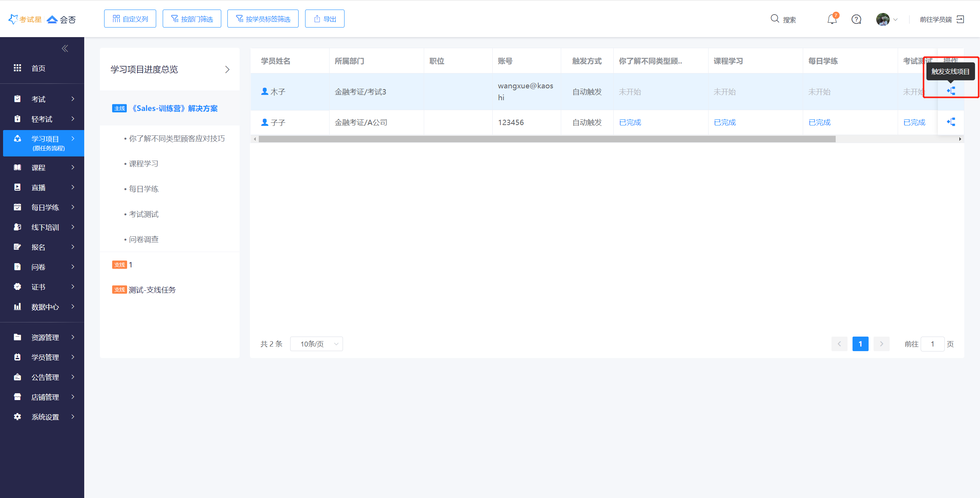Click the 前往学员端 exit icon
Image resolution: width=980 pixels, height=498 pixels.
point(960,19)
